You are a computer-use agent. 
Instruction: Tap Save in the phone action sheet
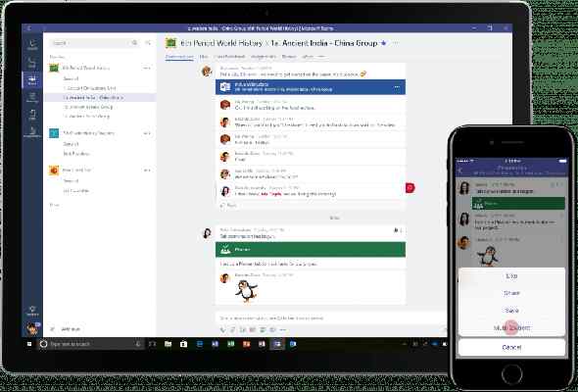point(511,311)
